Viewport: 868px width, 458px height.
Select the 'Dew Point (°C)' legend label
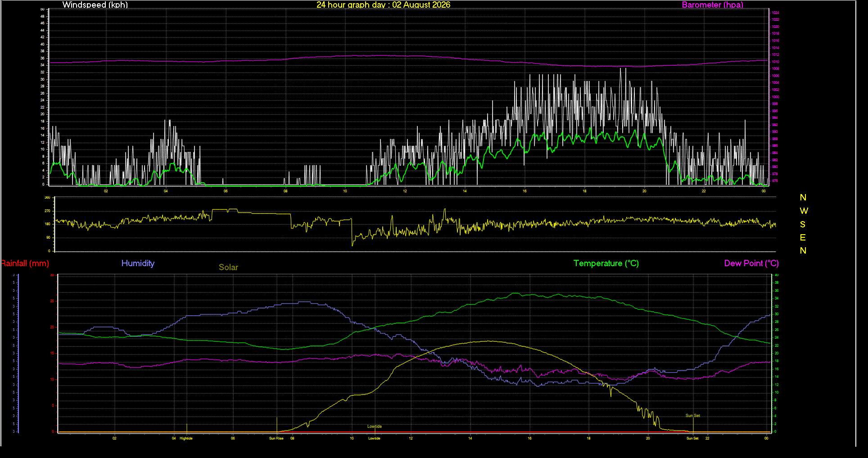751,263
